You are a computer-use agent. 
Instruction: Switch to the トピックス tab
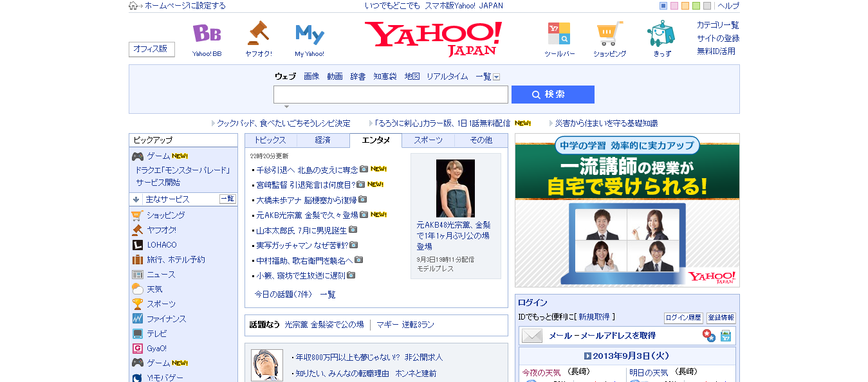(x=270, y=140)
